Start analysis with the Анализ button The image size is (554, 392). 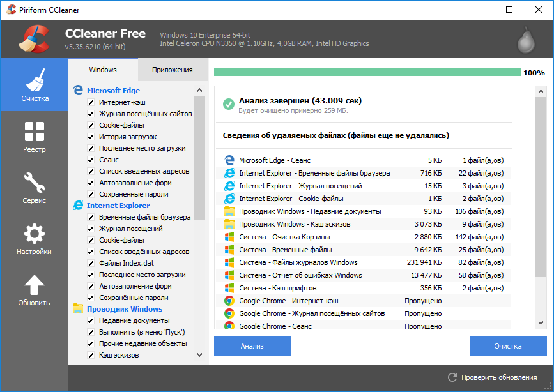[252, 346]
